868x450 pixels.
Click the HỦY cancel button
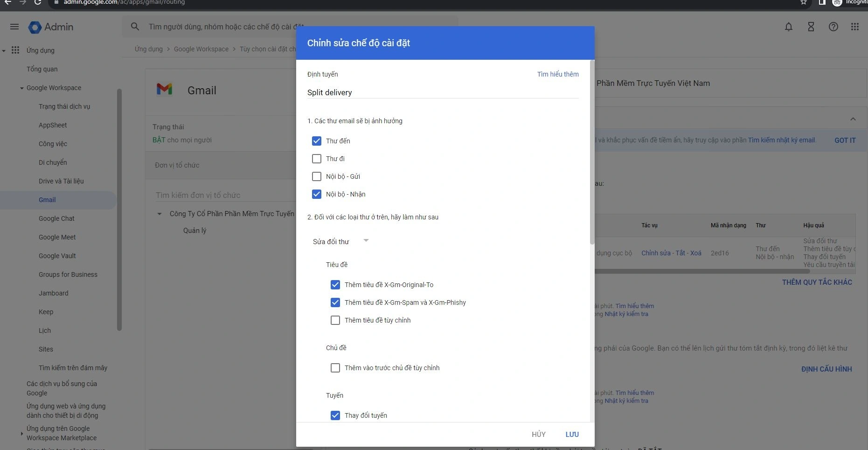click(x=539, y=434)
